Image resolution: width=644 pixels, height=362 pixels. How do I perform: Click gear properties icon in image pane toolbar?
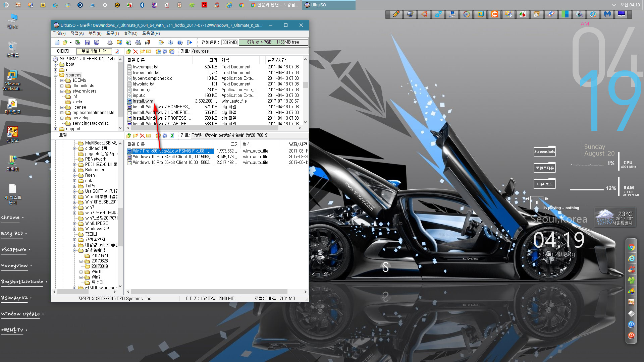pos(165,51)
